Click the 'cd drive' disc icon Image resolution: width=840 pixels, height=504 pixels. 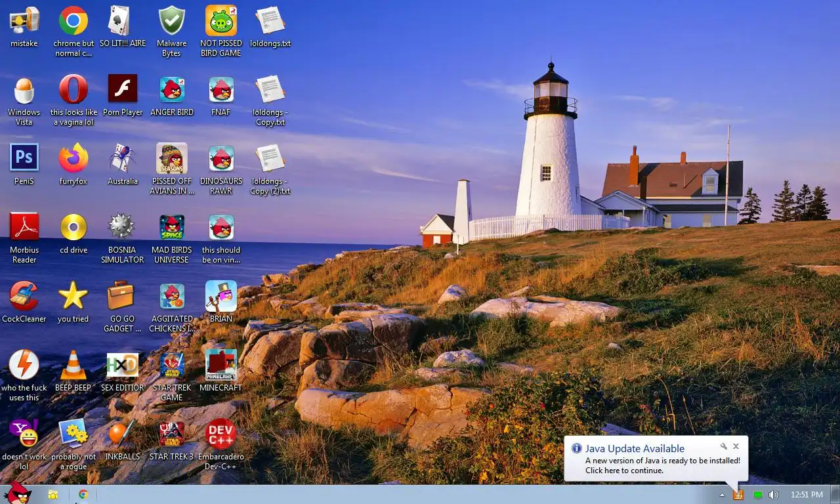73,228
